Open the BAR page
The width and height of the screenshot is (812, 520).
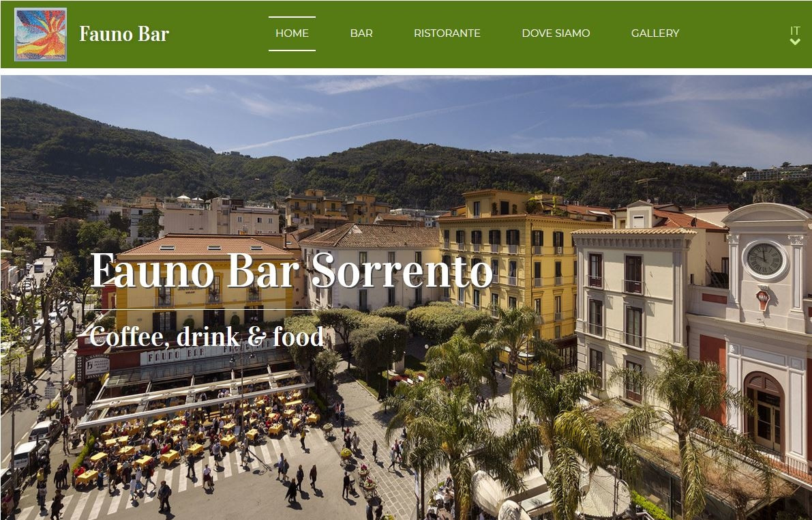click(x=361, y=33)
